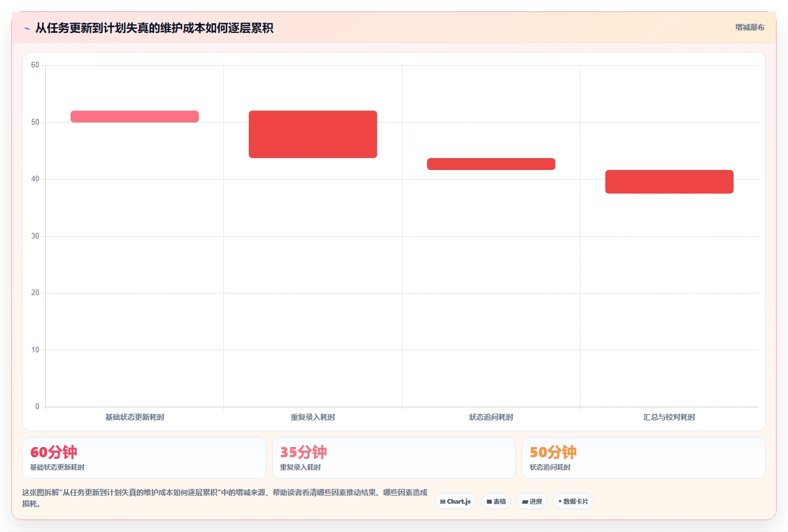Click the 表格 chip

(496, 501)
